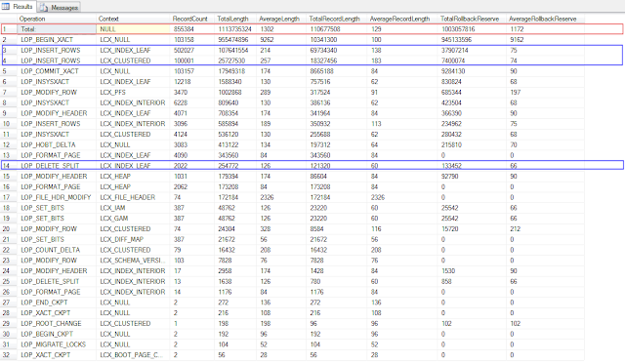Select the LOP_HOBT_DELTA operation cell

57,145
